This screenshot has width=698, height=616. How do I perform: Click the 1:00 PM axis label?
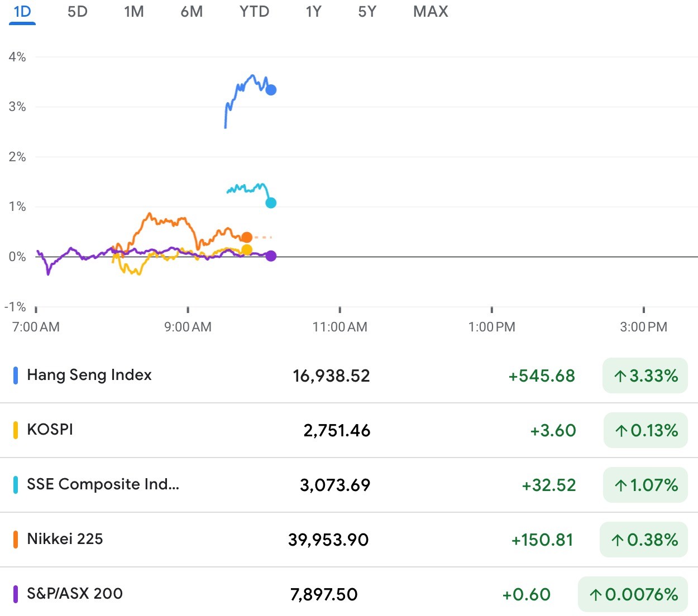pyautogui.click(x=492, y=327)
